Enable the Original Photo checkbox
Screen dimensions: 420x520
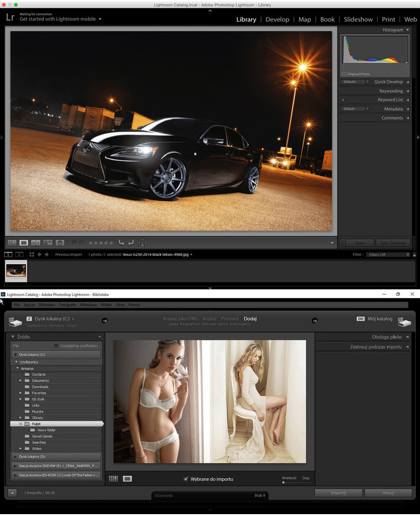(344, 74)
